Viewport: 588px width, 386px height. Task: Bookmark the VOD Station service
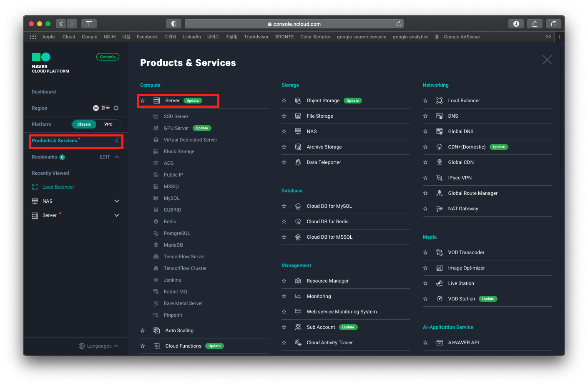(x=425, y=299)
